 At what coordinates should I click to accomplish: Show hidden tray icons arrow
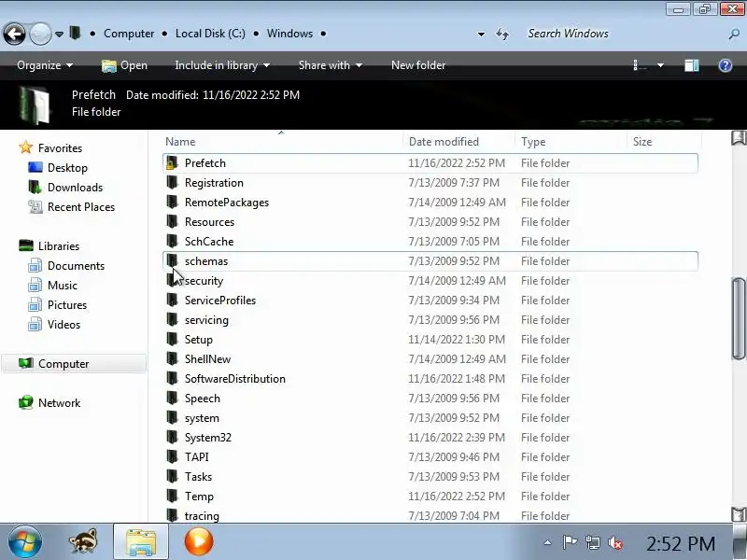coord(547,542)
